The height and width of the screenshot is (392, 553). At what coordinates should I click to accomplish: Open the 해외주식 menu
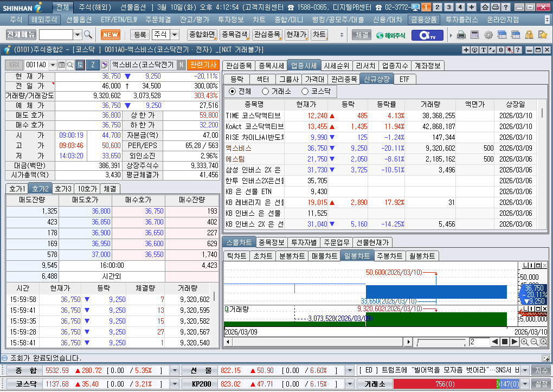(44, 20)
